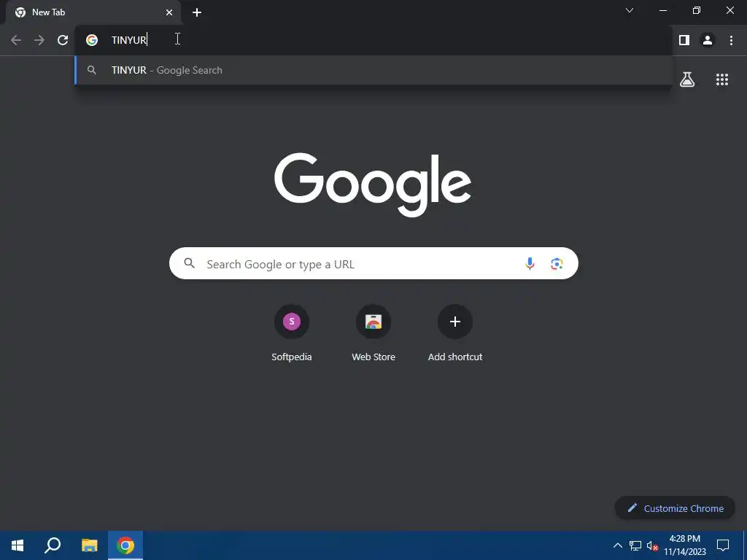This screenshot has width=747, height=560.
Task: Open the notifications action center
Action: click(x=723, y=545)
